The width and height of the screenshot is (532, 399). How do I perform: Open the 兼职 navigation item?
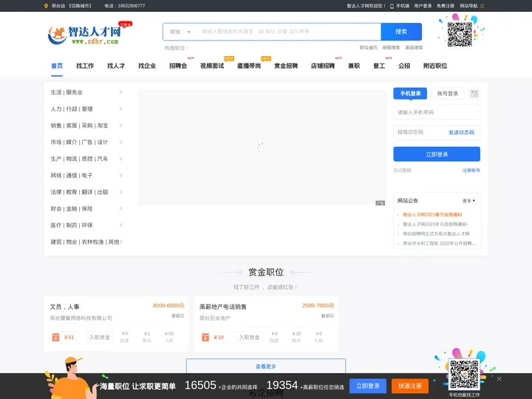point(354,66)
